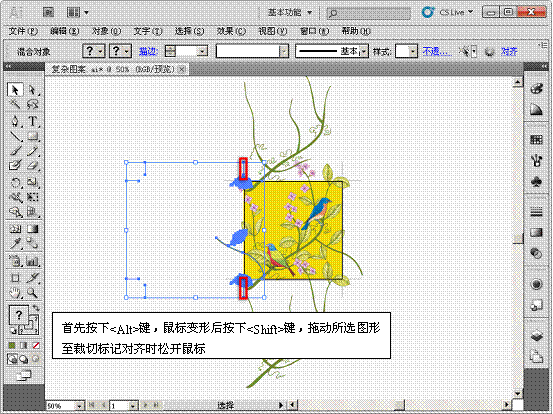Pick the Rectangle shape tool
Screen dimensions: 553x414
pos(32,136)
